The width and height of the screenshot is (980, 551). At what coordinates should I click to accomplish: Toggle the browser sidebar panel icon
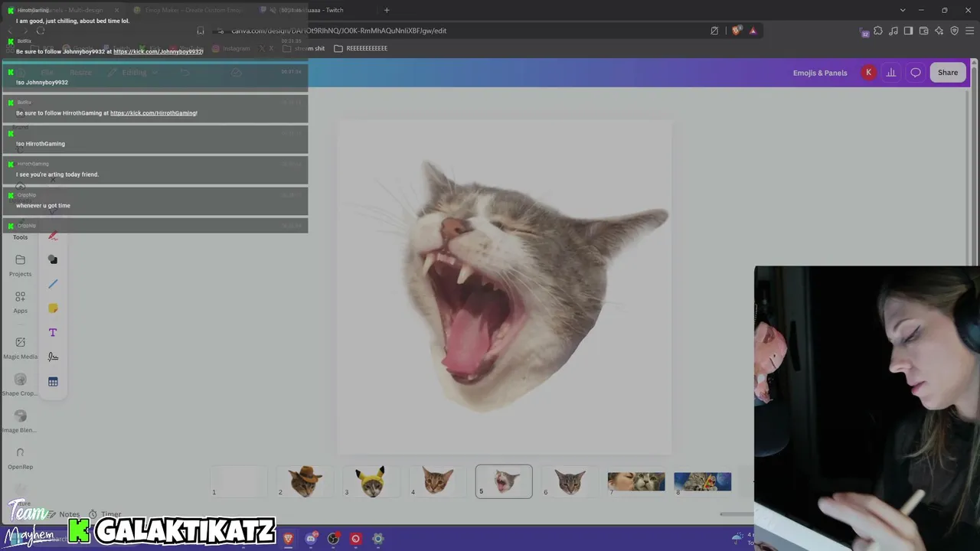pos(908,31)
